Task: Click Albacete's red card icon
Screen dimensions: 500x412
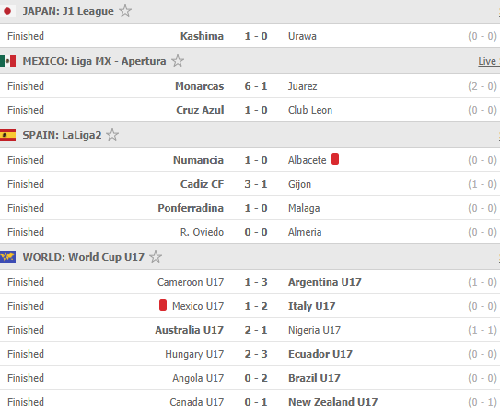Action: 335,159
